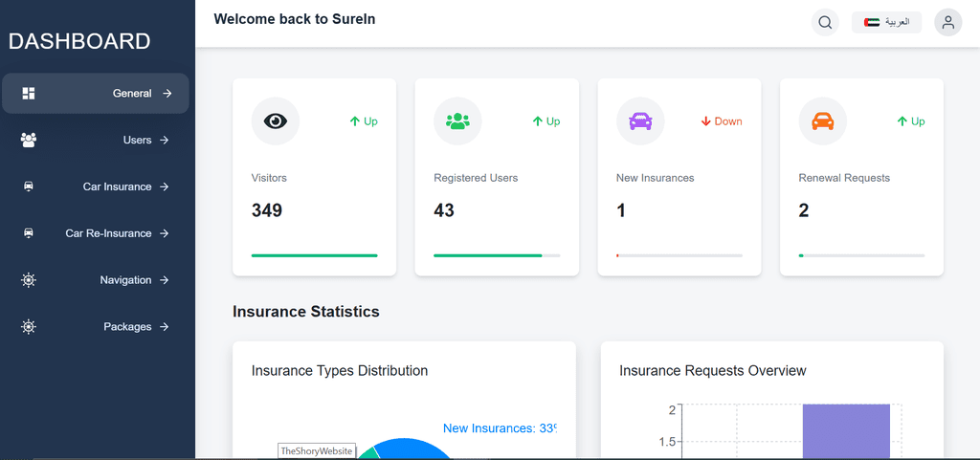The width and height of the screenshot is (980, 460).
Task: Click the New Insurances pie chart label
Action: click(x=500, y=428)
